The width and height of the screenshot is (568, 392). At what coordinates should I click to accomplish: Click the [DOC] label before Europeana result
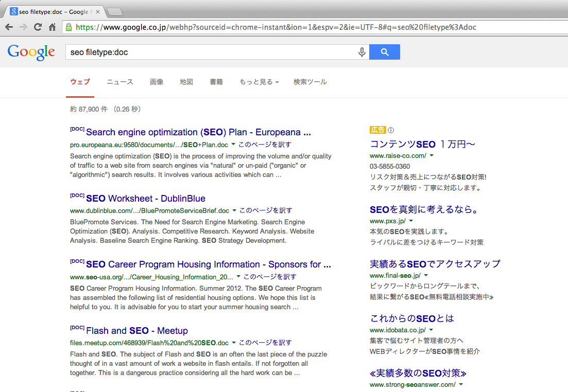pyautogui.click(x=77, y=129)
